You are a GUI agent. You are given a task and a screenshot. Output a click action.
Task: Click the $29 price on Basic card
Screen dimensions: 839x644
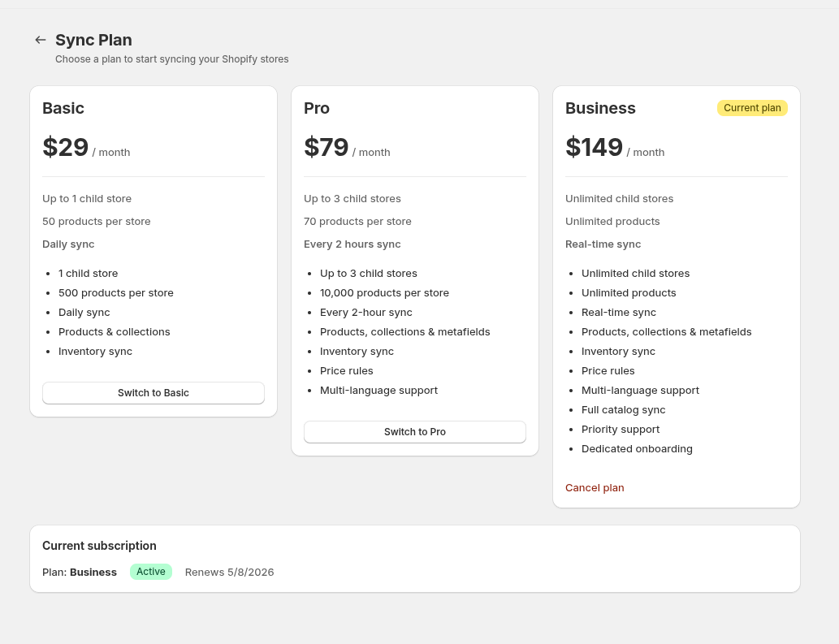tap(66, 147)
